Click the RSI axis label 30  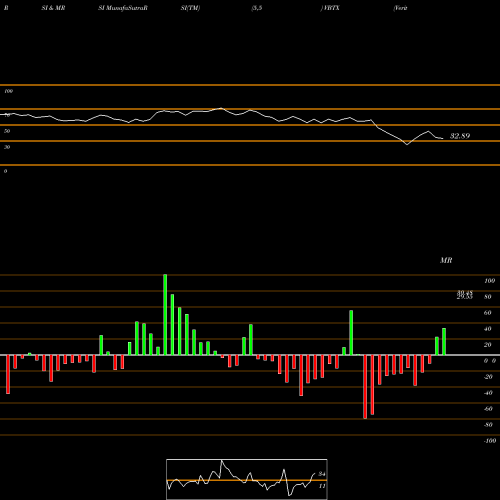click(x=7, y=147)
